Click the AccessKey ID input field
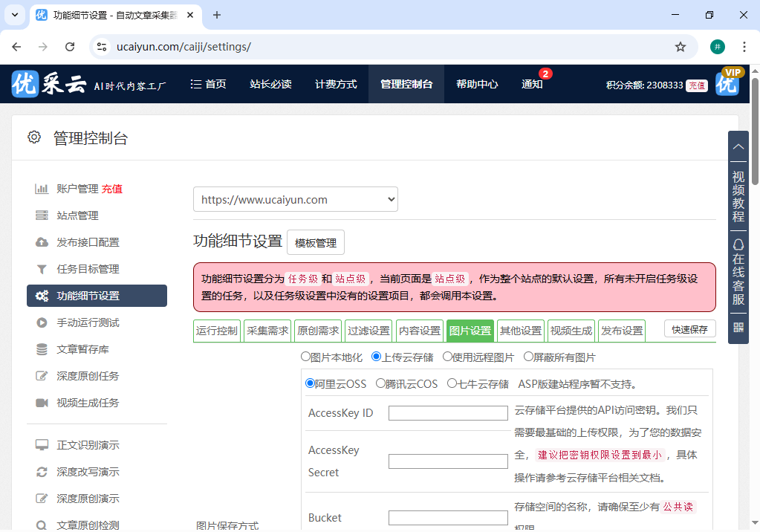 (448, 413)
